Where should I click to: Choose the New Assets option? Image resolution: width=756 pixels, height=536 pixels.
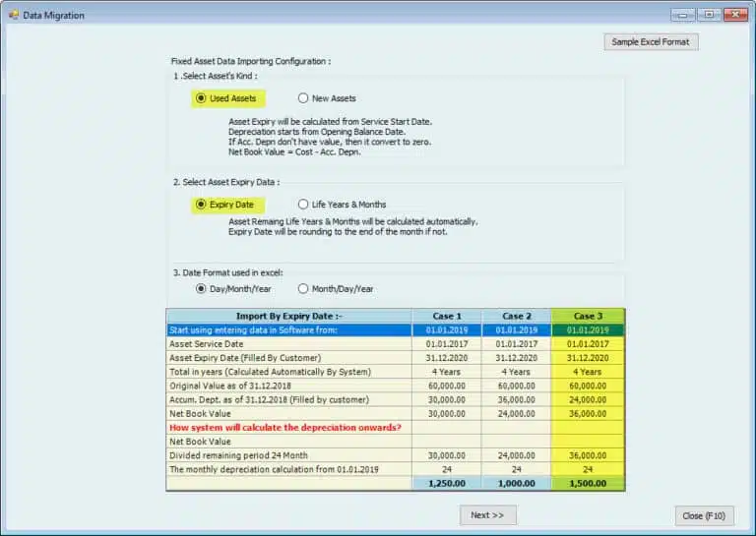point(303,98)
